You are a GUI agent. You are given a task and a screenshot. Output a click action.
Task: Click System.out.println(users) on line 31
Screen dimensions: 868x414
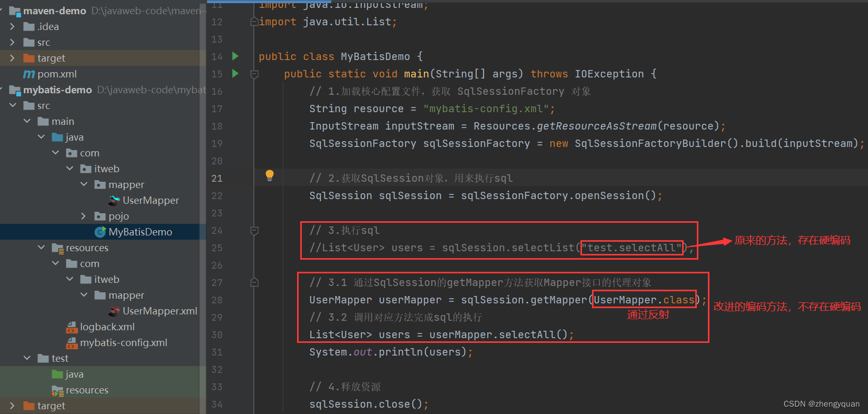pos(388,352)
